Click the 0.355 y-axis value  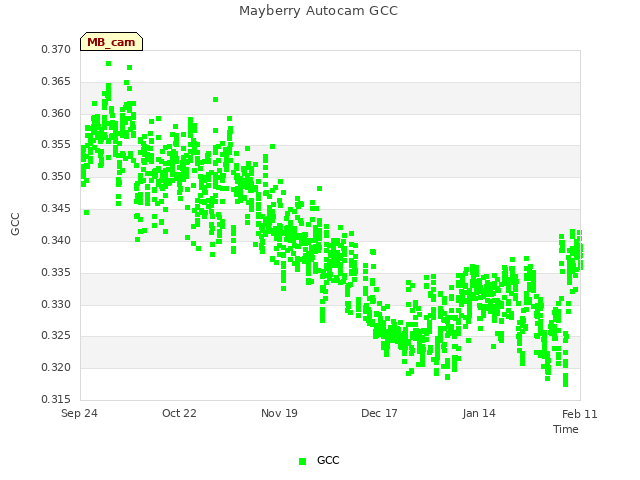[56, 144]
